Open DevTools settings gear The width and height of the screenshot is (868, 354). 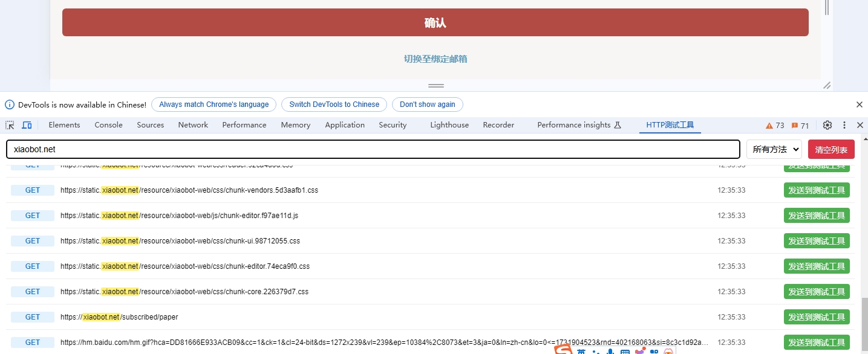click(x=827, y=125)
